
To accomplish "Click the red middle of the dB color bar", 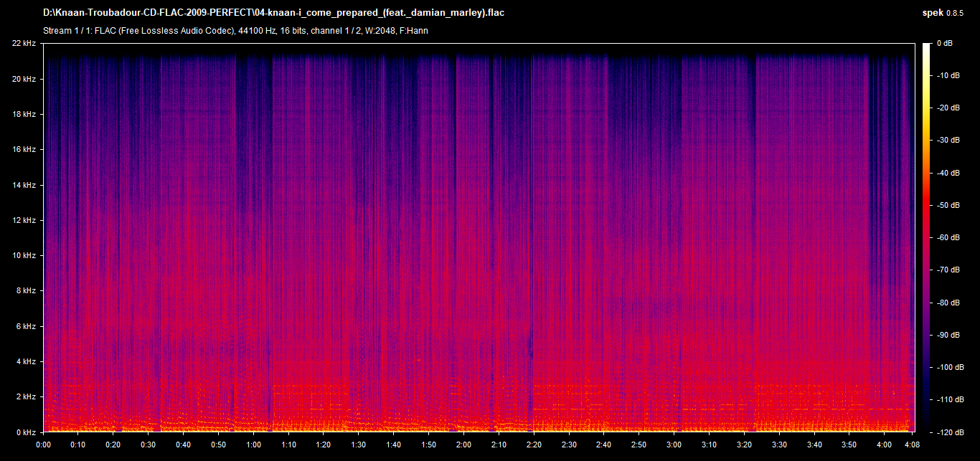I will point(927,215).
